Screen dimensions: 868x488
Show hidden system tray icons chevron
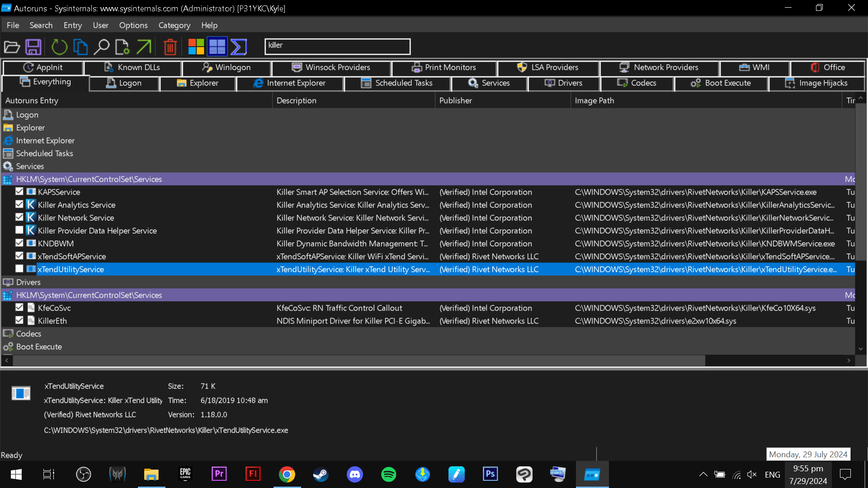[703, 474]
